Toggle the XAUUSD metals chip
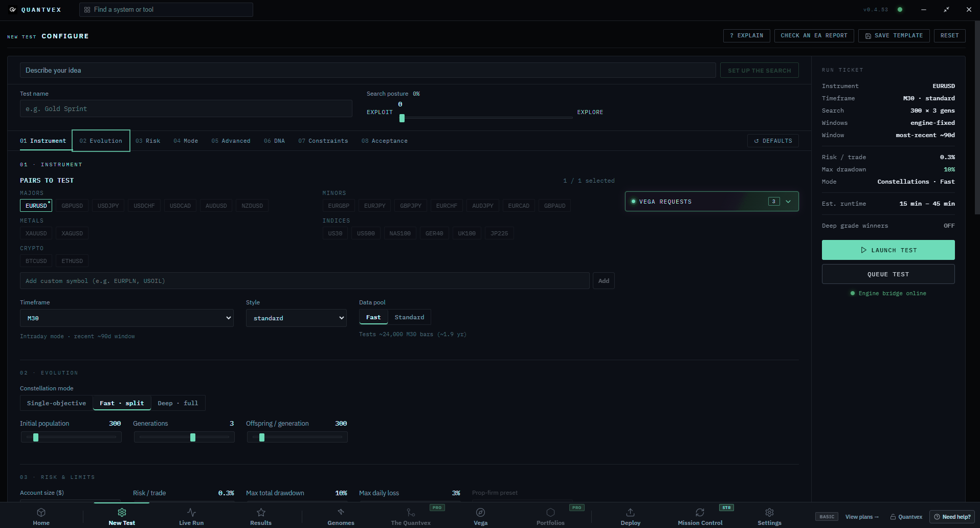This screenshot has width=980, height=528. tap(36, 233)
